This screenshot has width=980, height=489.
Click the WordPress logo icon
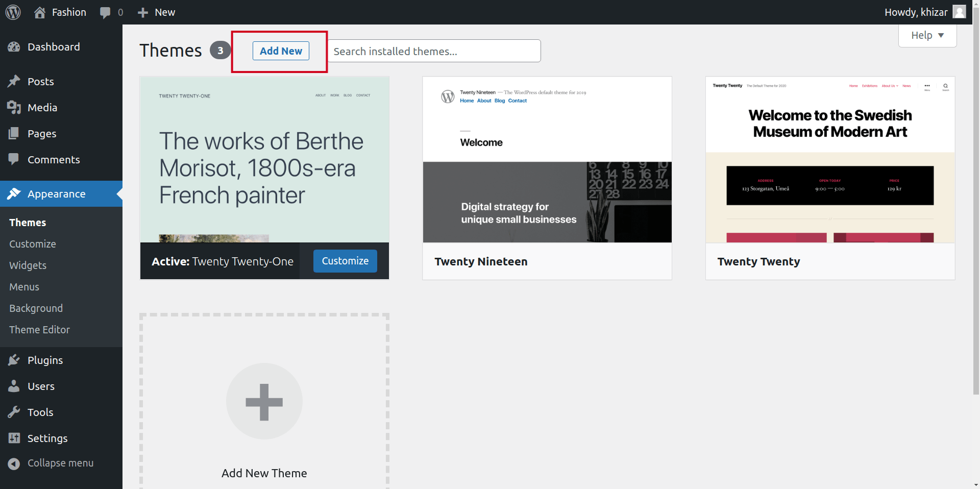coord(13,12)
